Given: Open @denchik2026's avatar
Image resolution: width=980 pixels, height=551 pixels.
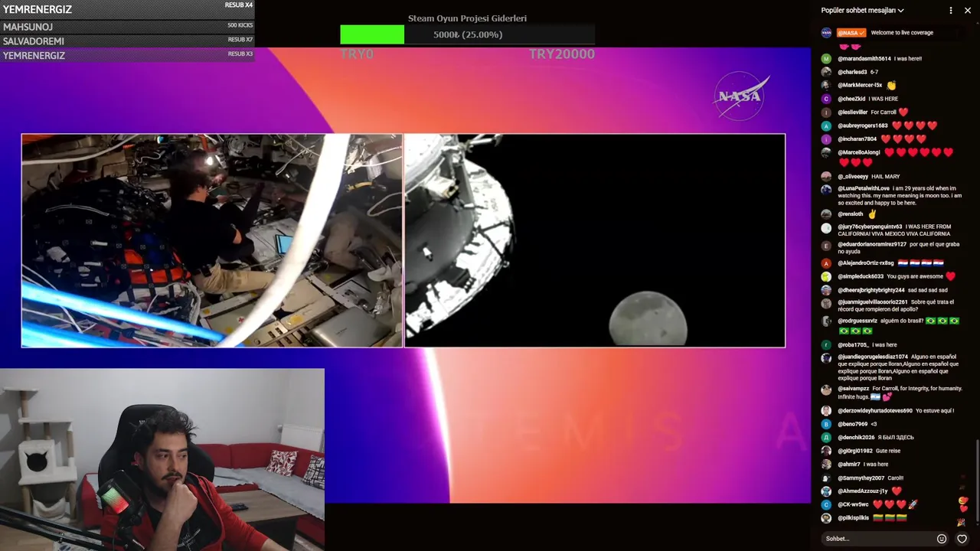Looking at the screenshot, I should tap(826, 438).
